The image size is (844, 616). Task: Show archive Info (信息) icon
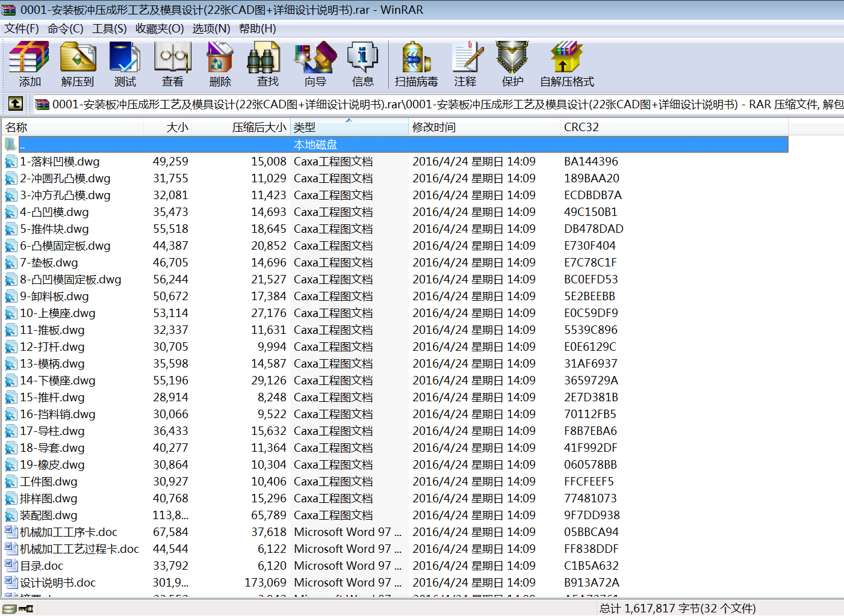click(x=362, y=58)
